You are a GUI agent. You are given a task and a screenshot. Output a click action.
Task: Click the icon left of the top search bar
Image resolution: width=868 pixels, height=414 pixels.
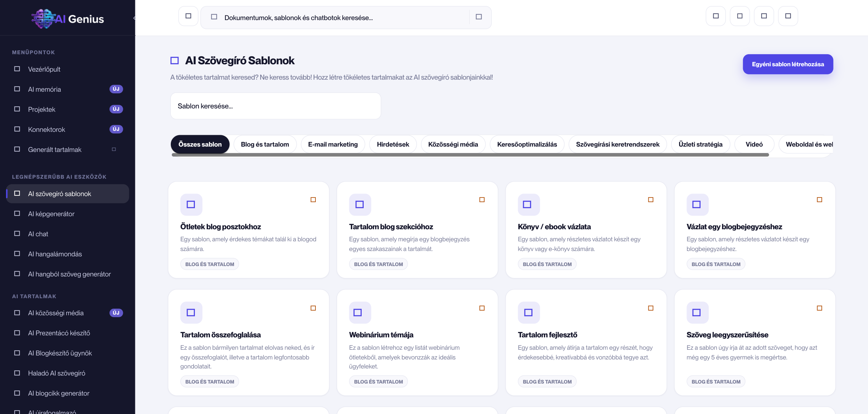point(188,16)
